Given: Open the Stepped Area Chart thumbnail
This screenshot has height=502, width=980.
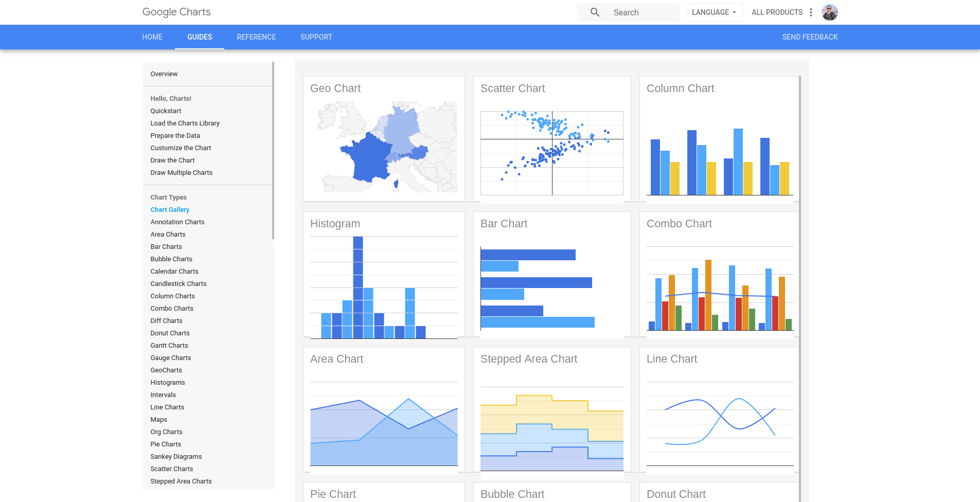Looking at the screenshot, I should (x=552, y=428).
